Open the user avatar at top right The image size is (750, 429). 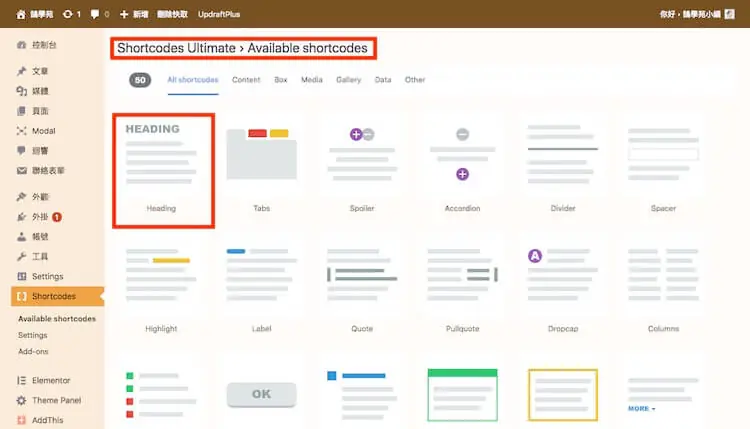[x=729, y=14]
